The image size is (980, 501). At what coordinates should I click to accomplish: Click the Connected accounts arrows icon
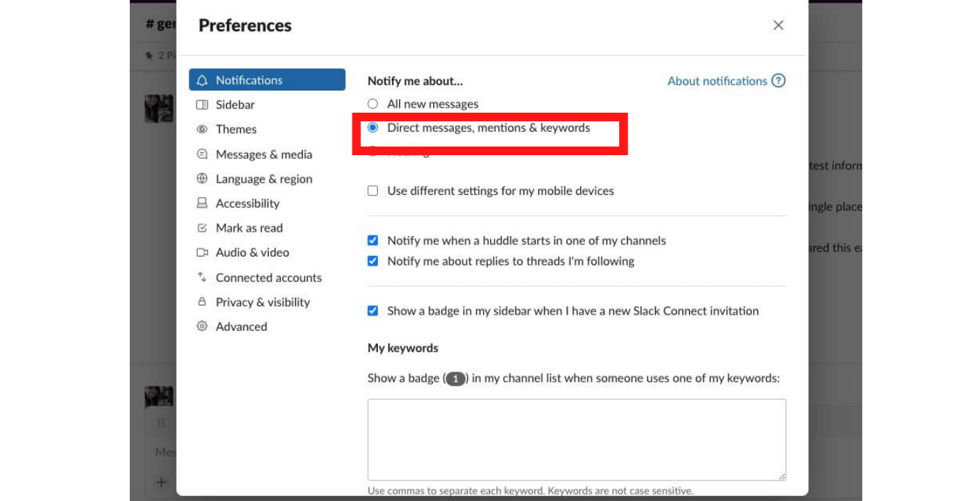(202, 277)
